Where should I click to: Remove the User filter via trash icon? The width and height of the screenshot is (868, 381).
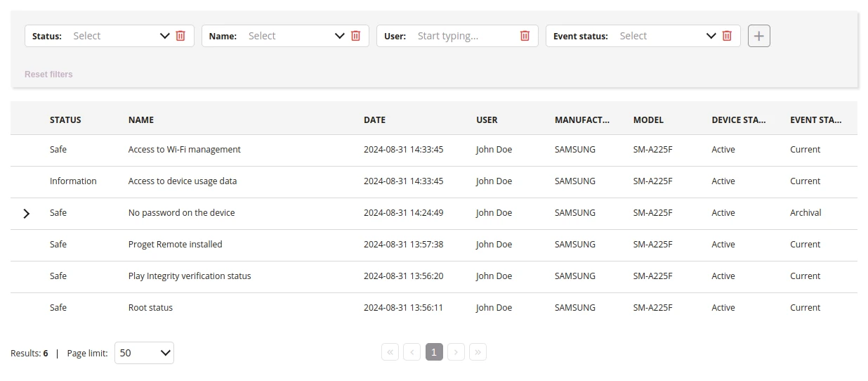click(x=525, y=36)
